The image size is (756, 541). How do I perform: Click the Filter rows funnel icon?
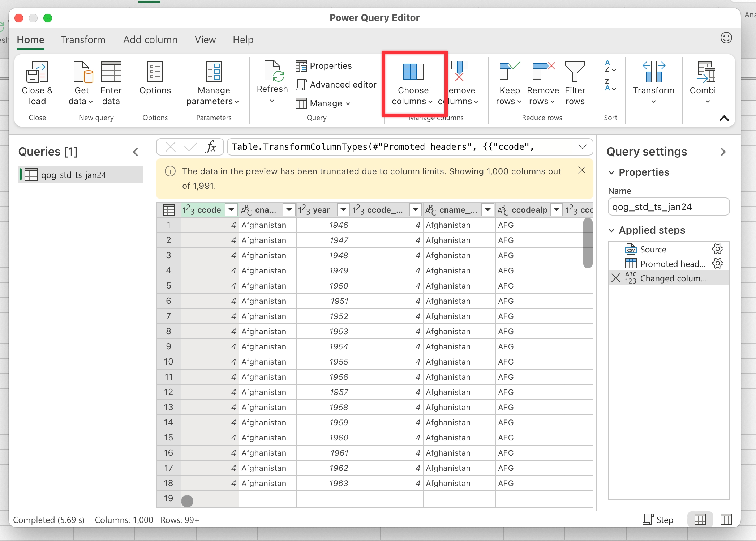(x=575, y=72)
